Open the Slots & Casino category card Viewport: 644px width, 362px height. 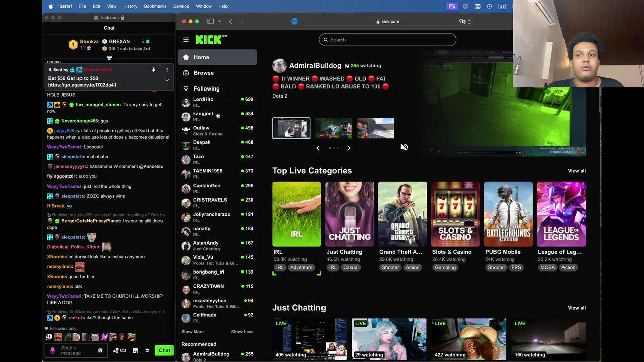pos(455,214)
